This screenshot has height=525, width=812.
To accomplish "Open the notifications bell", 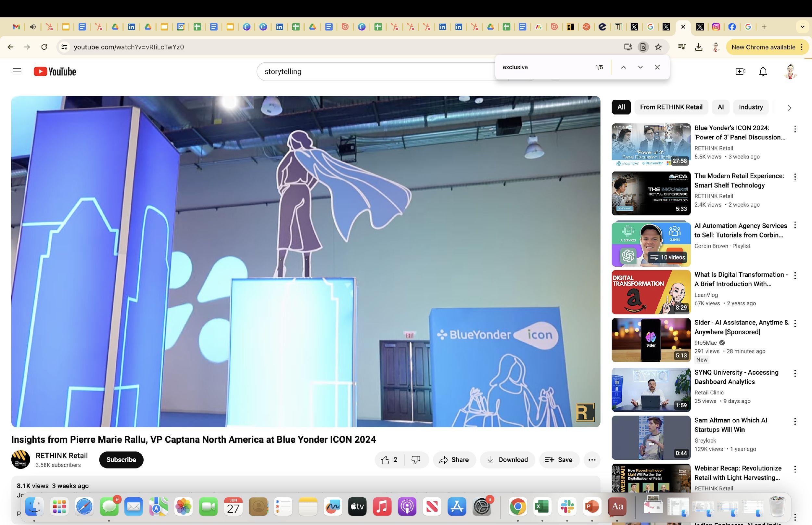I will (763, 71).
